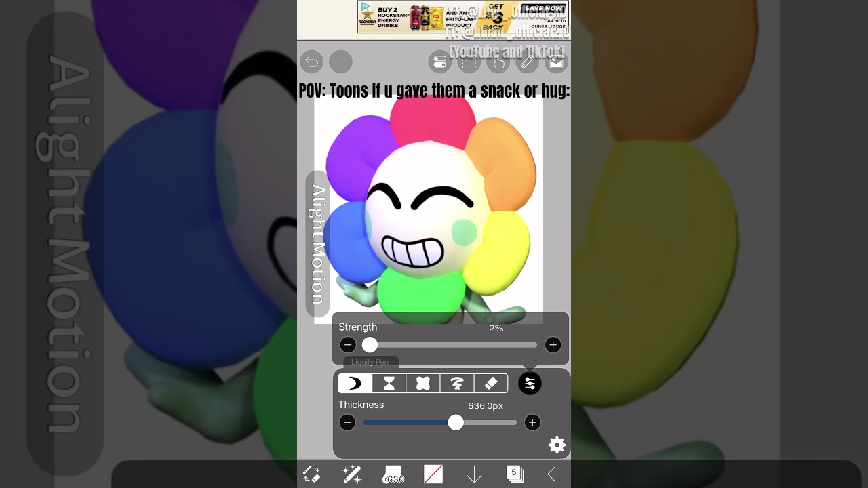Toggle the view options switch icon
868x488 pixels.
pyautogui.click(x=439, y=62)
